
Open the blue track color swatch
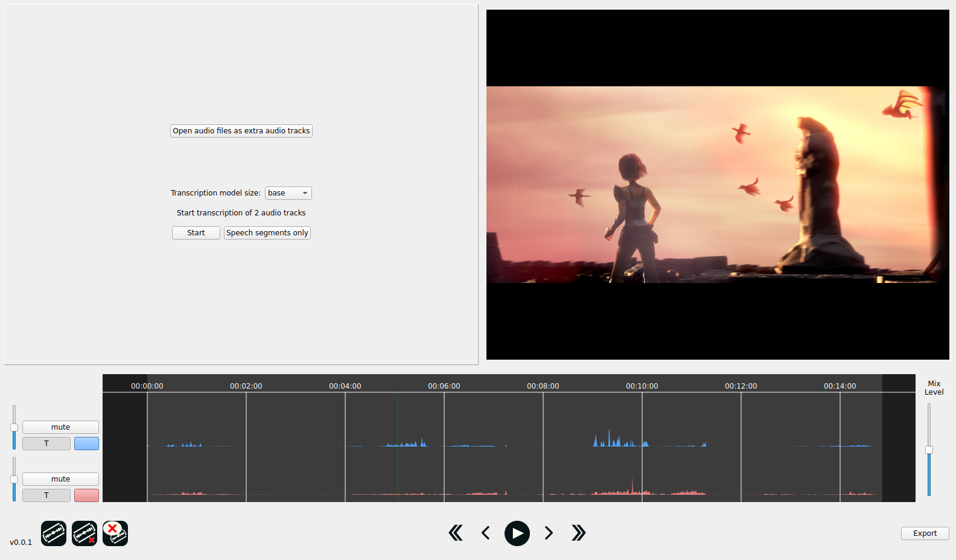coord(86,444)
